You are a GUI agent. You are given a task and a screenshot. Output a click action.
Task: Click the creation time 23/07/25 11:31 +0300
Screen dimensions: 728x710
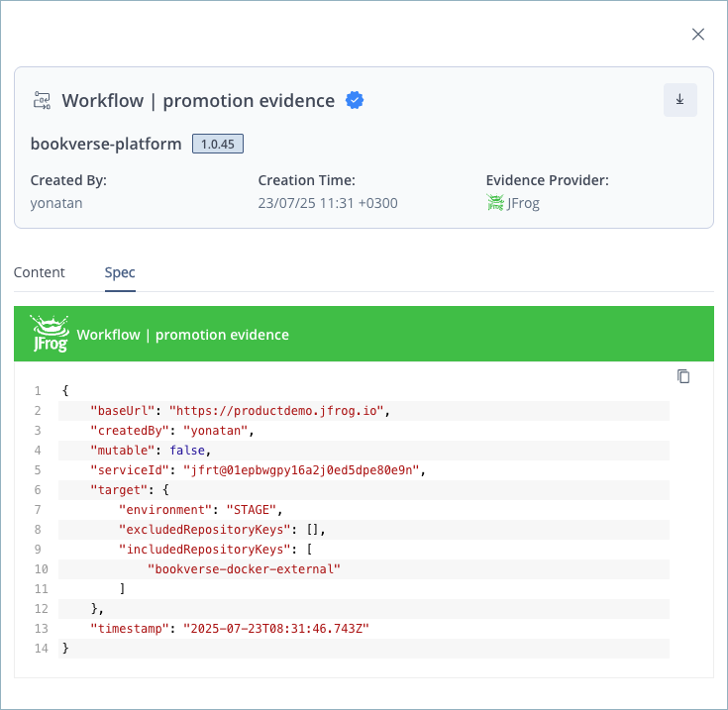tap(328, 203)
